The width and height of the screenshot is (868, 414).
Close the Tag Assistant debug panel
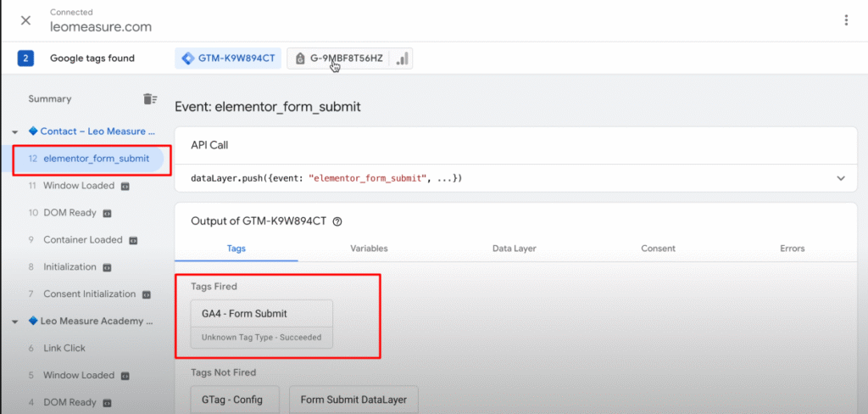pyautogui.click(x=25, y=20)
